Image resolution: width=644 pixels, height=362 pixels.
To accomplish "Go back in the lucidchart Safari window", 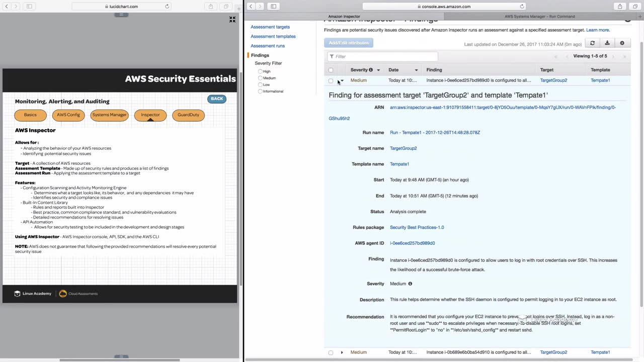I will pyautogui.click(x=6, y=6).
